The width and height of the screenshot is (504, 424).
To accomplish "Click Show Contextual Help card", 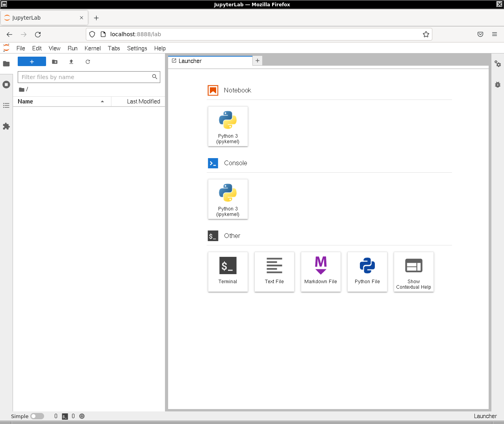I will pos(414,272).
